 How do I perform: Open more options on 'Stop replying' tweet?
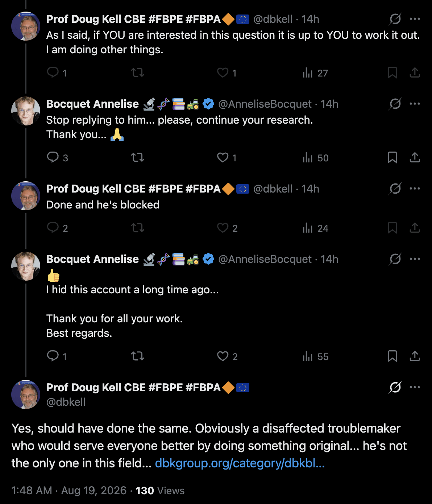(415, 104)
